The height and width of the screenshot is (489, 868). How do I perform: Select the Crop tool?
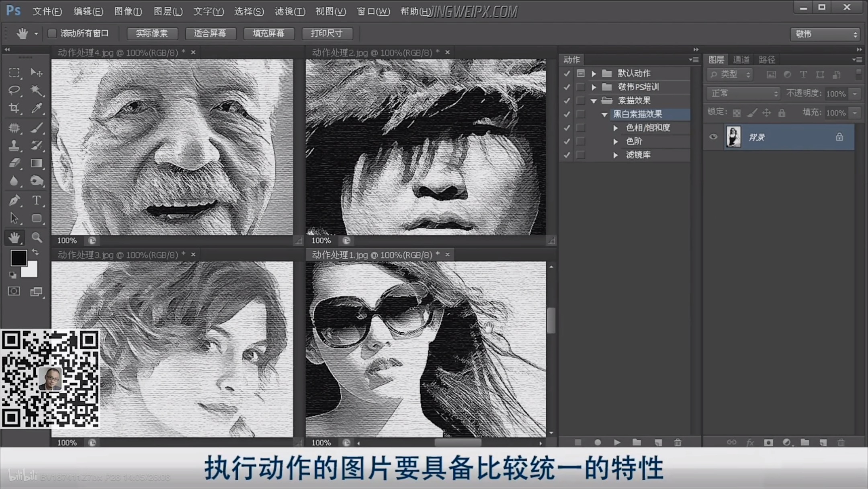click(x=14, y=108)
